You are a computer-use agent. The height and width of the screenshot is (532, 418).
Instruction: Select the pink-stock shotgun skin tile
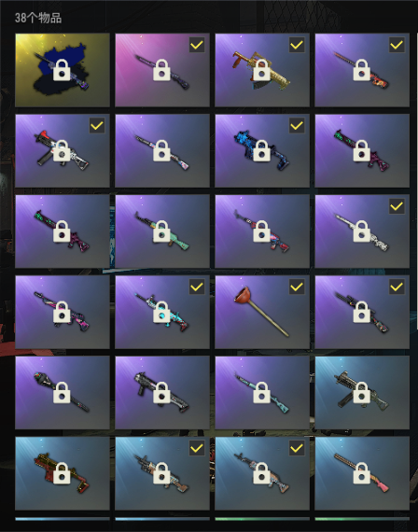tap(362, 473)
